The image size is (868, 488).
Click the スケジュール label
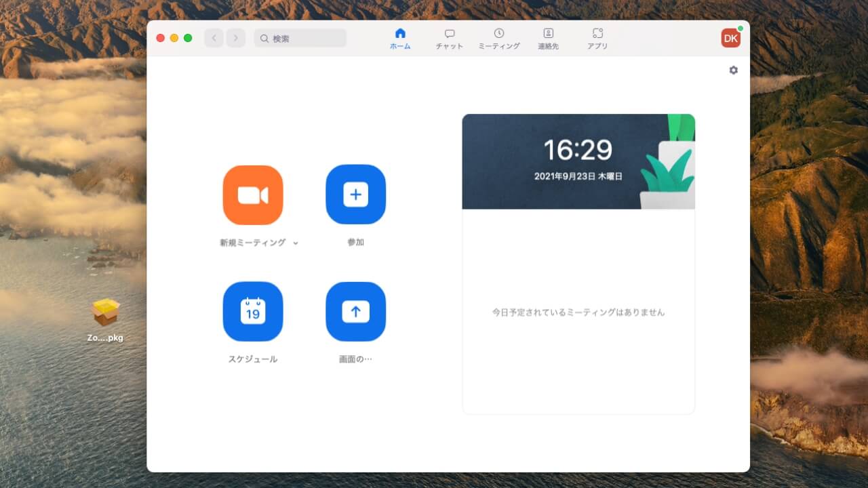(253, 359)
